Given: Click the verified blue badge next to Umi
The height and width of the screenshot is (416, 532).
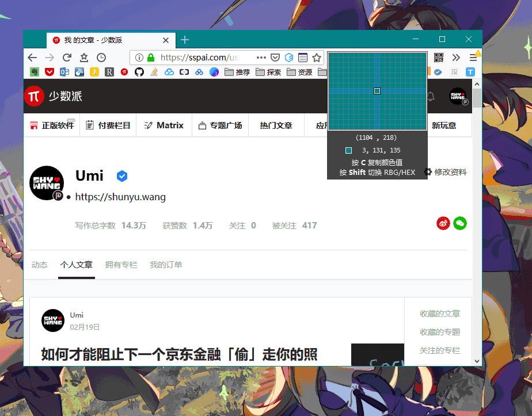Looking at the screenshot, I should (122, 176).
